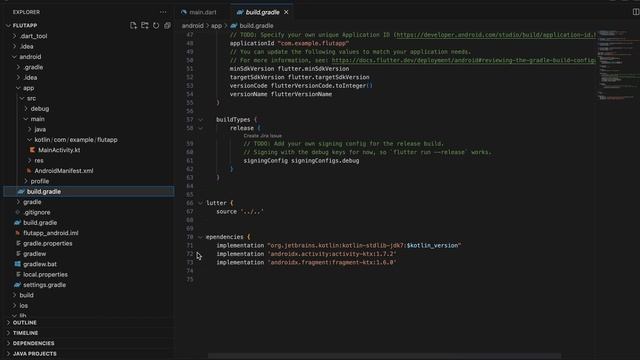
Task: Click the minimap code overview
Action: 618,65
